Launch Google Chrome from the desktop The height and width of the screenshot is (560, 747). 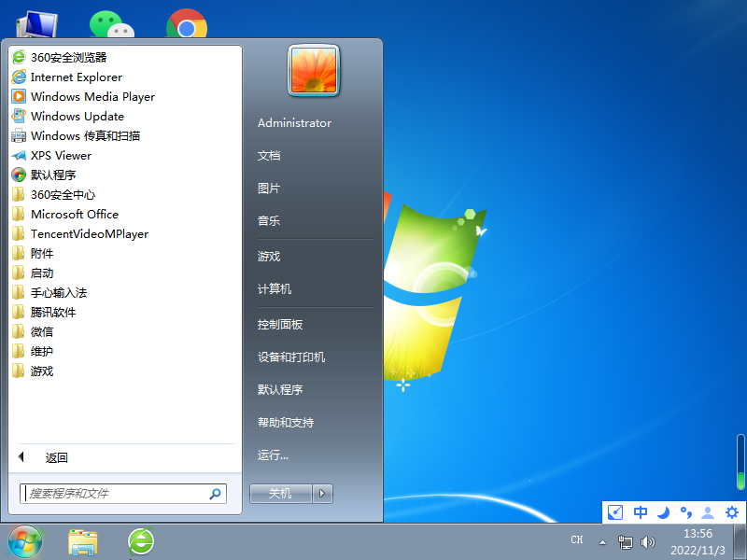[x=186, y=19]
